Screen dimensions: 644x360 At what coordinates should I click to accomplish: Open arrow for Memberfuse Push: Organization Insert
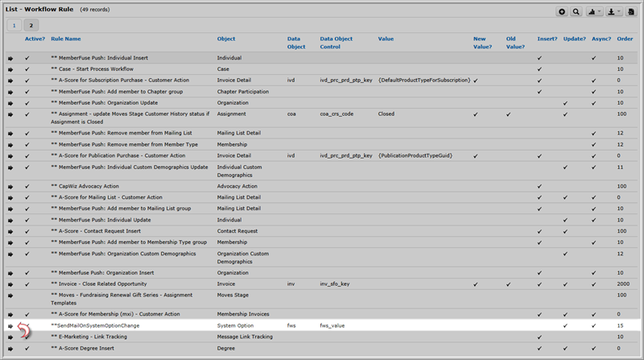tap(10, 273)
